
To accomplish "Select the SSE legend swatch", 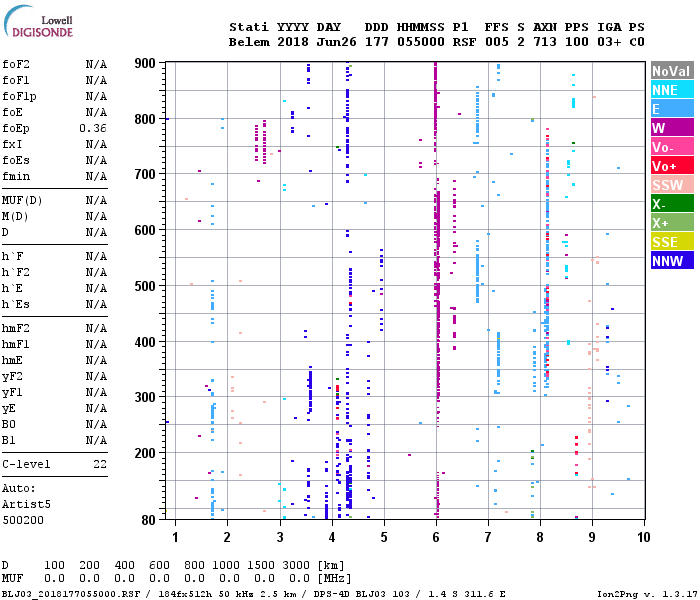I will 672,242.
